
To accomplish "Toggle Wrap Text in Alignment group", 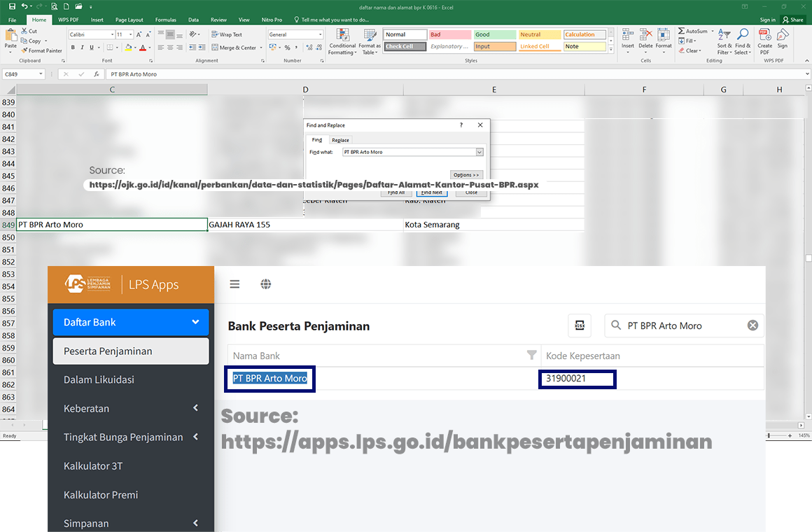I will coord(227,34).
